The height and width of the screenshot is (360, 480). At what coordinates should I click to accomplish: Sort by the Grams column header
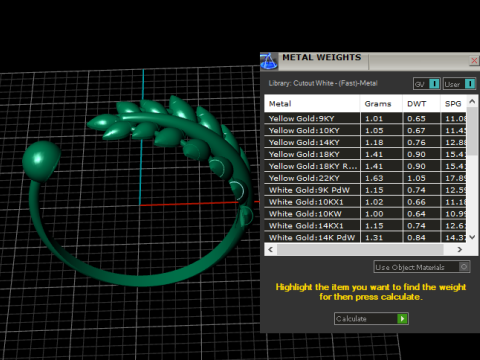381,104
